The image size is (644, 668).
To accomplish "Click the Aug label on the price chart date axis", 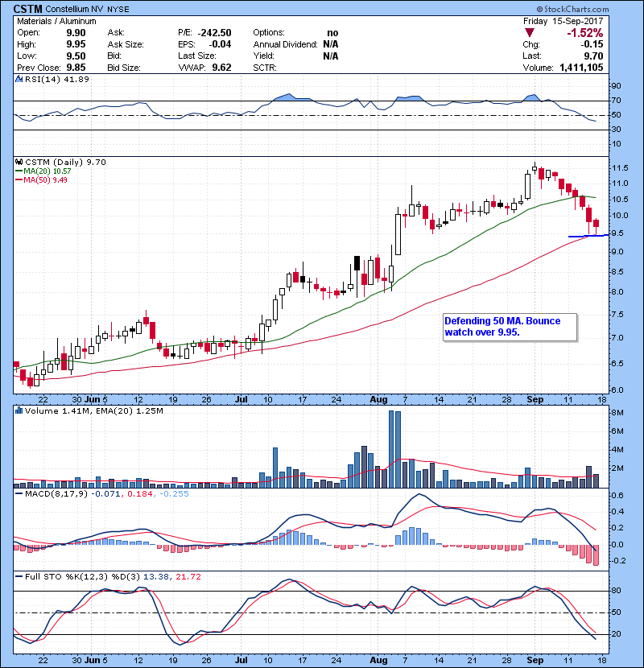I will click(x=378, y=400).
